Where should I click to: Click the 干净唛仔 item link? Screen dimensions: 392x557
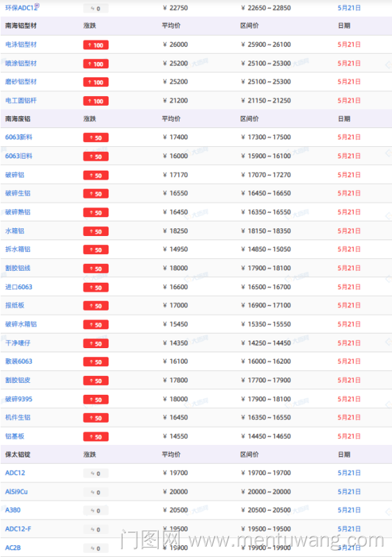[18, 343]
